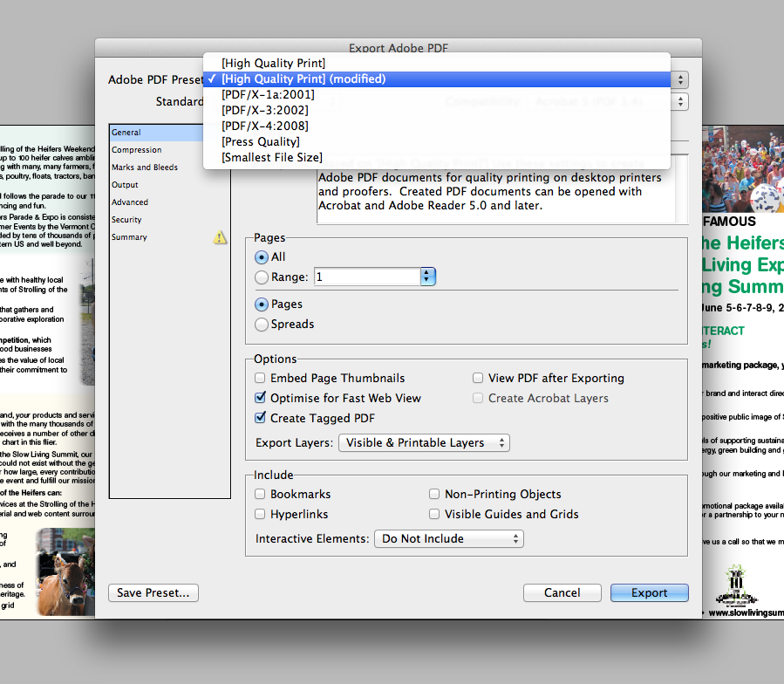784x684 pixels.
Task: Click the Export button
Action: [x=649, y=593]
